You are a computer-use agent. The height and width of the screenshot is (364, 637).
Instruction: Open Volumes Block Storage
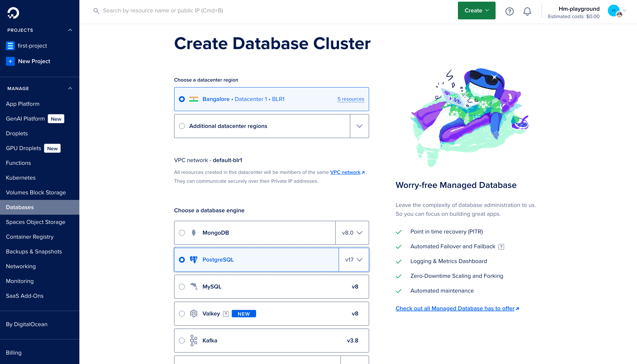click(36, 192)
